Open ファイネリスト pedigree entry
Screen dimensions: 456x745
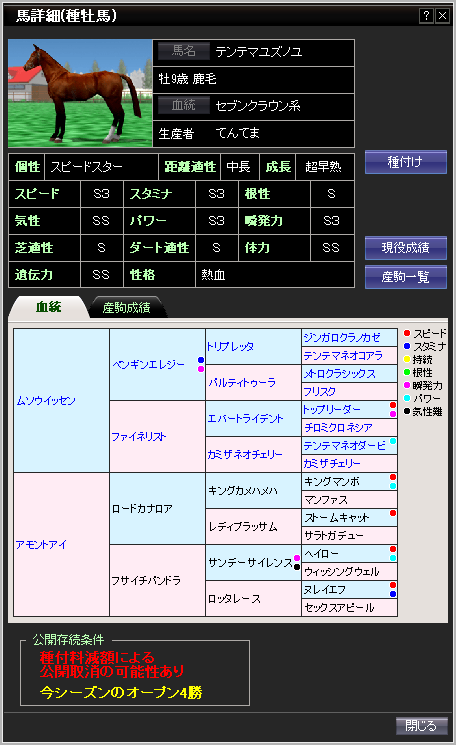coord(139,437)
